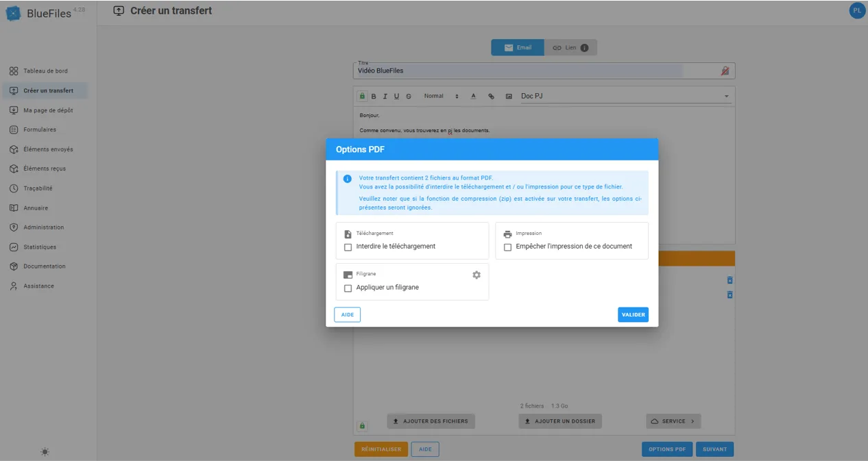Apply italic formatting in editor
This screenshot has height=461, width=868.
(x=385, y=97)
